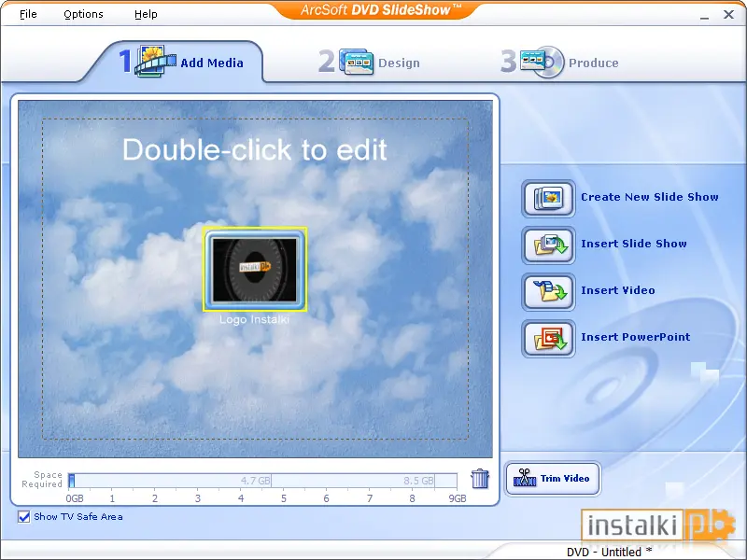Click the 'Double-click to edit' title text
The height and width of the screenshot is (560, 747).
[x=255, y=149]
